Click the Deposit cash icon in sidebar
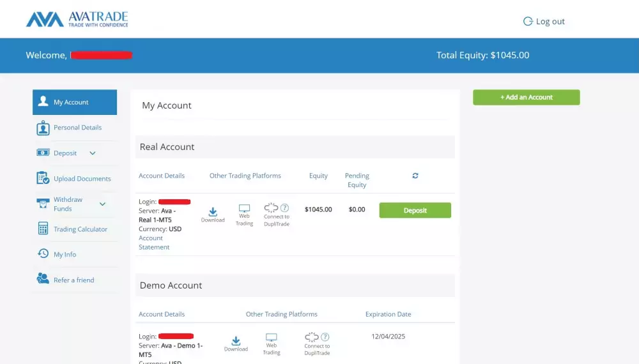The width and height of the screenshot is (639, 364). tap(43, 152)
